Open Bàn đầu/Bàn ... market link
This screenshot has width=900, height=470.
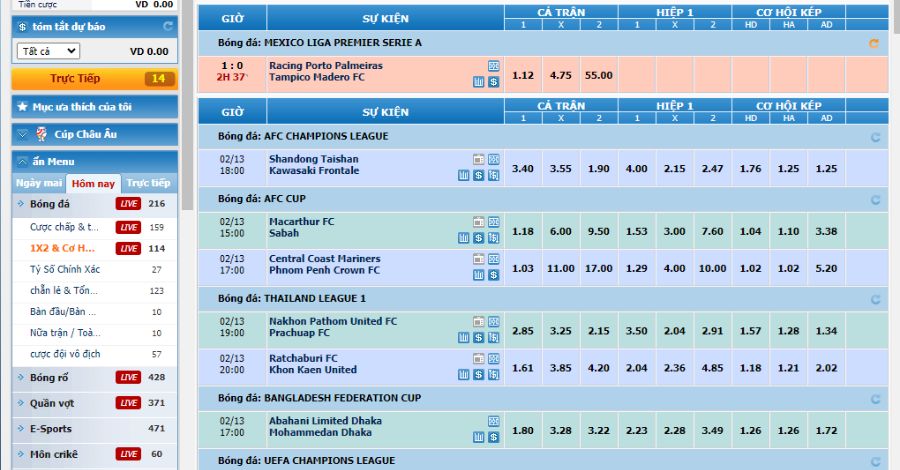[x=63, y=312]
